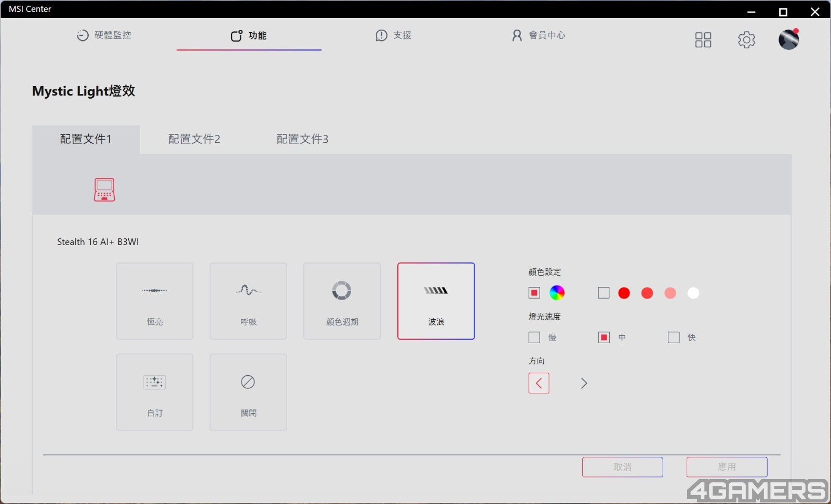Pick the first red color swatch
The image size is (831, 504).
pyautogui.click(x=624, y=293)
